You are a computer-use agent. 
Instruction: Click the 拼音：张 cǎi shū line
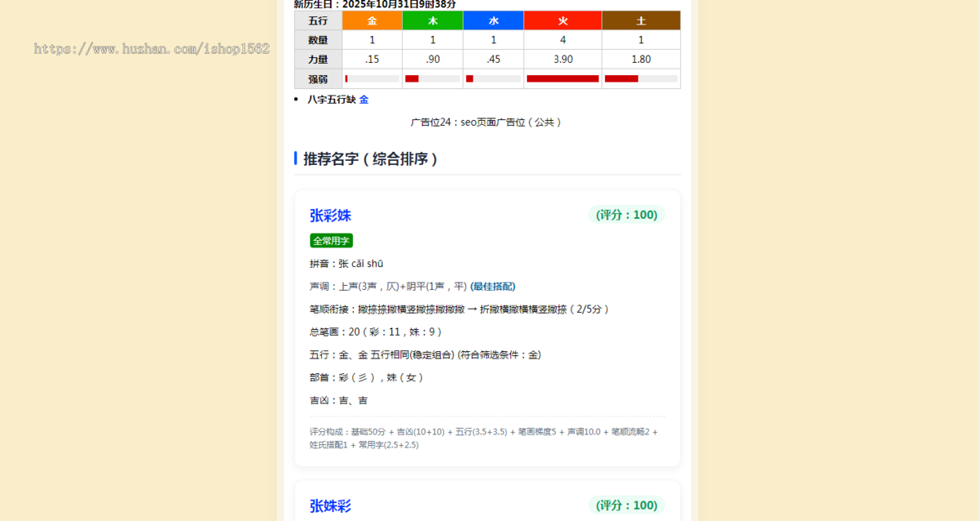(346, 264)
